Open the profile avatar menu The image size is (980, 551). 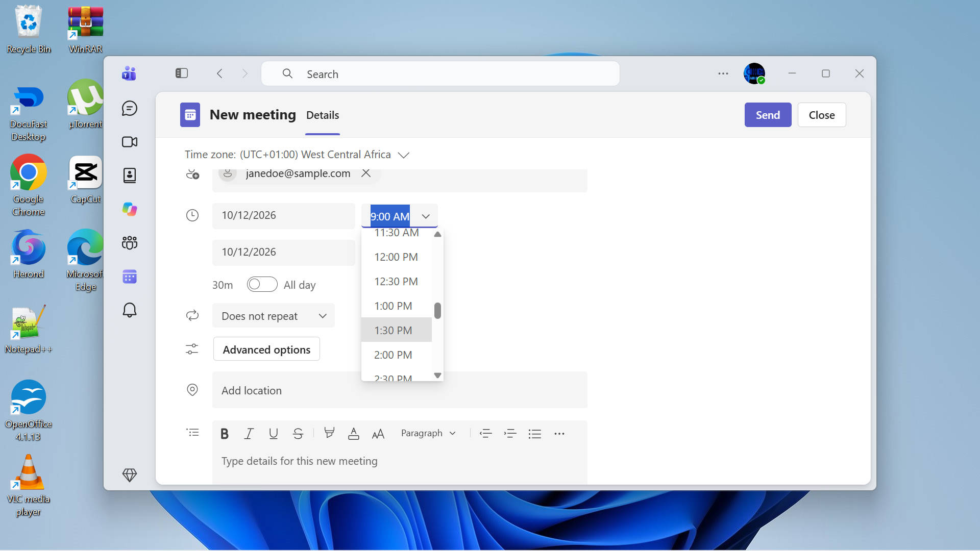[x=754, y=73]
